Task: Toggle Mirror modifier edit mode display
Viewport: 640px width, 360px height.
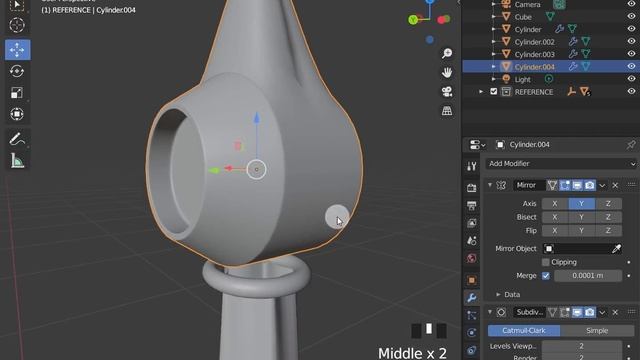Action: [x=564, y=185]
